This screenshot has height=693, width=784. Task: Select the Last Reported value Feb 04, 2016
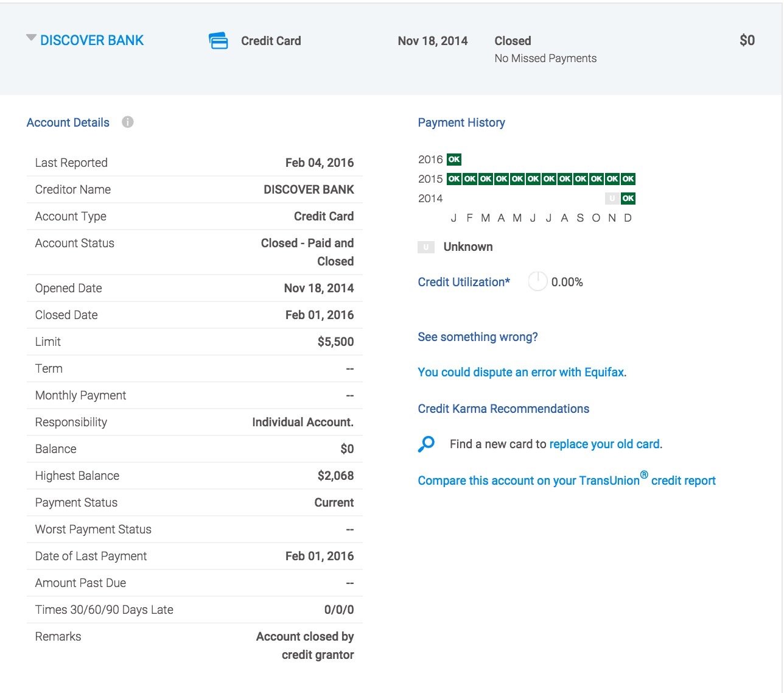point(320,163)
